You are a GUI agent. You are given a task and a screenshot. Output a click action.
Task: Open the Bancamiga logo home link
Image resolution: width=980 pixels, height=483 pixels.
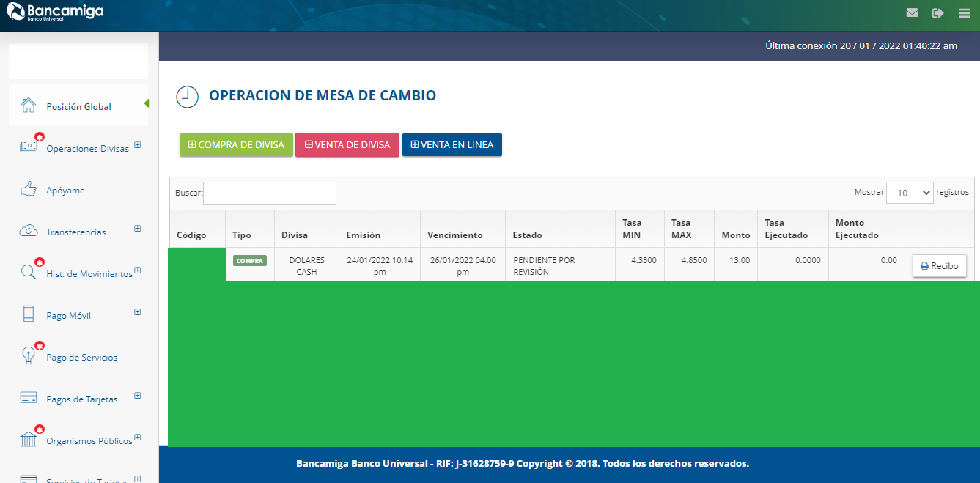point(55,12)
